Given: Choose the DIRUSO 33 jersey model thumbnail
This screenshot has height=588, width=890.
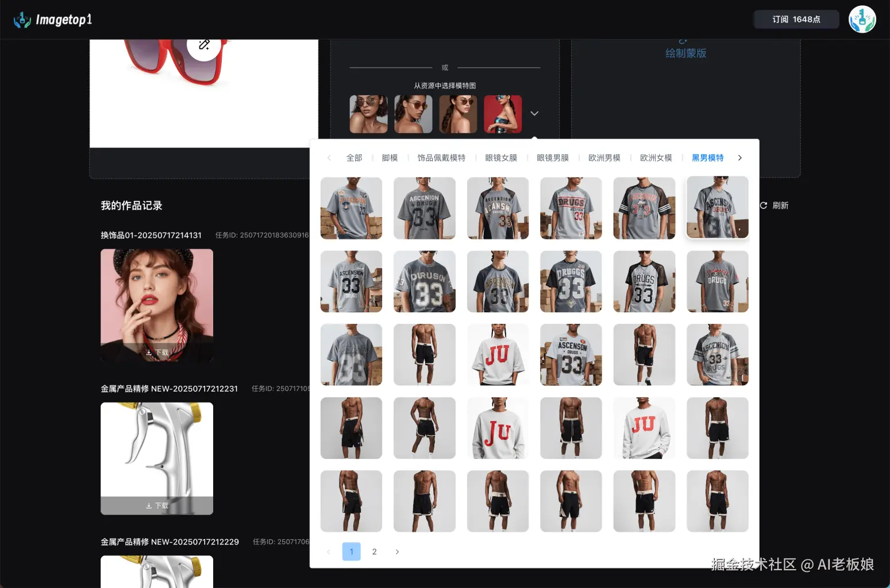Looking at the screenshot, I should pyautogui.click(x=425, y=281).
